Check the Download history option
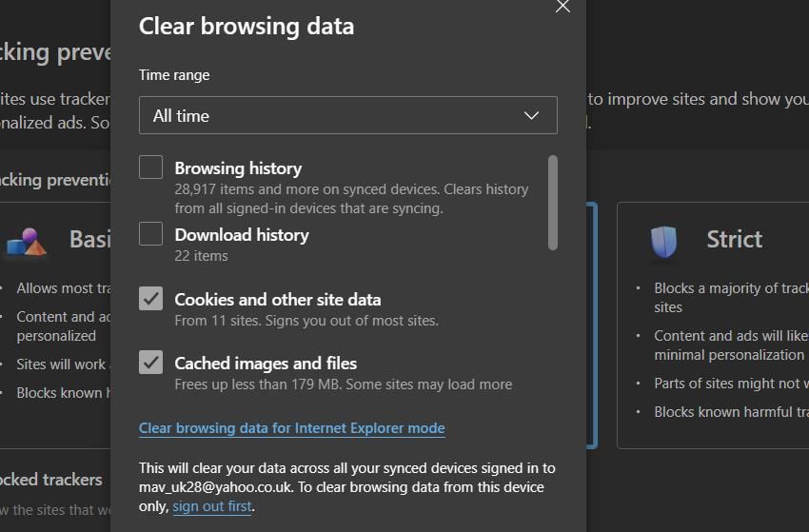Viewport: 809px width, 532px height. point(151,234)
